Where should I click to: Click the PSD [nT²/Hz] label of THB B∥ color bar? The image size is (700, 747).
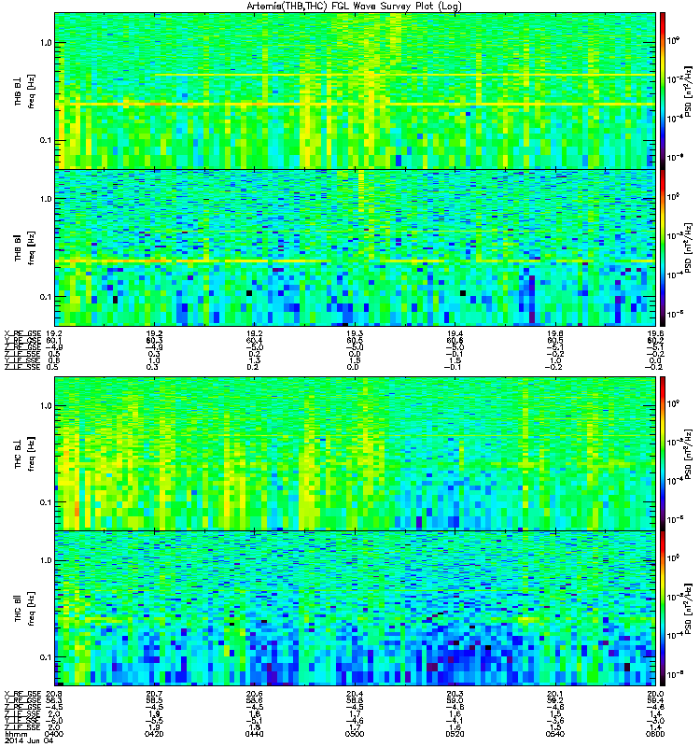pos(690,247)
